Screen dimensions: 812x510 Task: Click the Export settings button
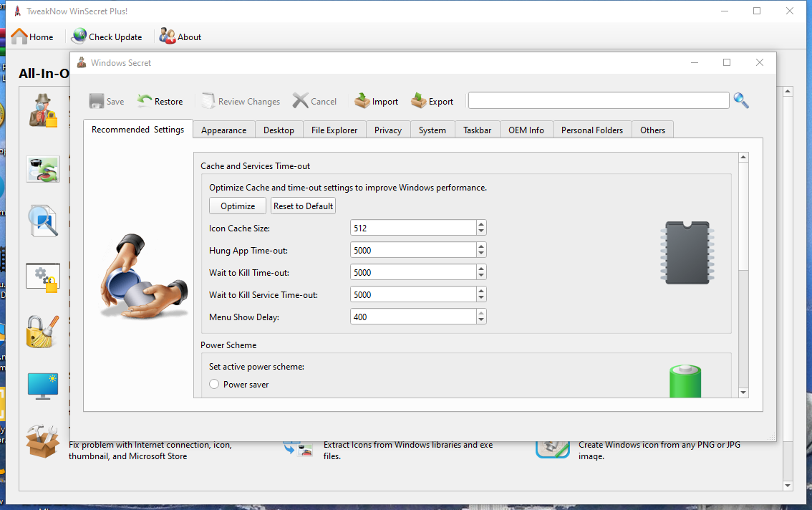point(432,101)
